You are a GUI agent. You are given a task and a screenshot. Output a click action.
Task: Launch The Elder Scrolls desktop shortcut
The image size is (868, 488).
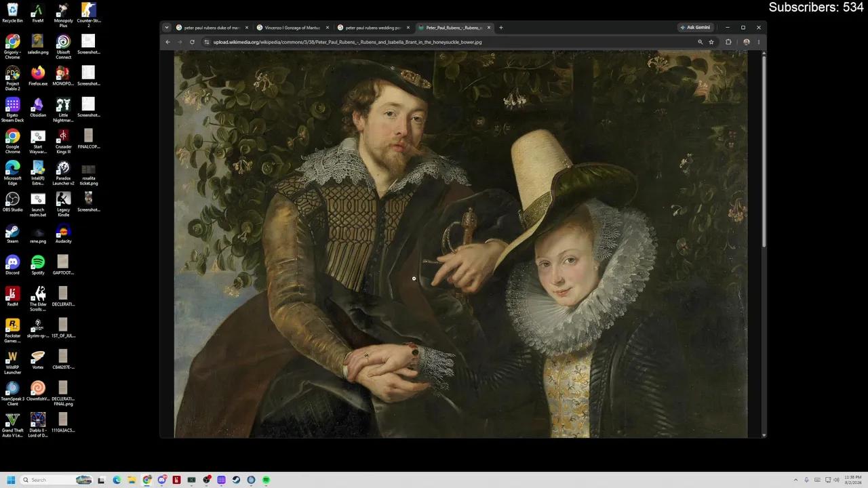38,299
